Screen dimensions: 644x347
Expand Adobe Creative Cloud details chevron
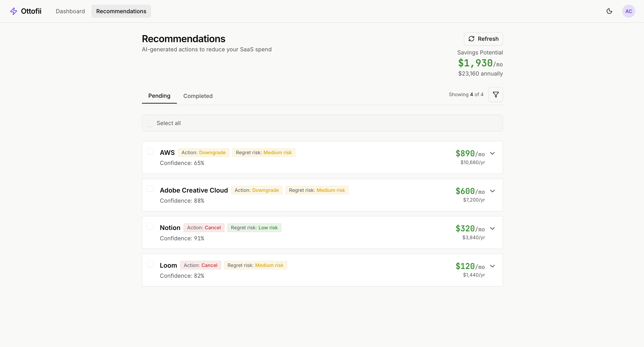492,191
